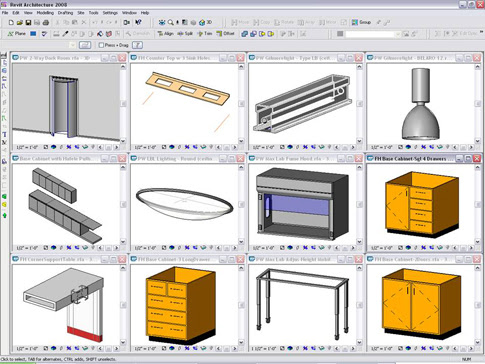The width and height of the screenshot is (485, 364).
Task: Activate the Glimmerlight BILARO pendant view
Action: tap(420, 103)
